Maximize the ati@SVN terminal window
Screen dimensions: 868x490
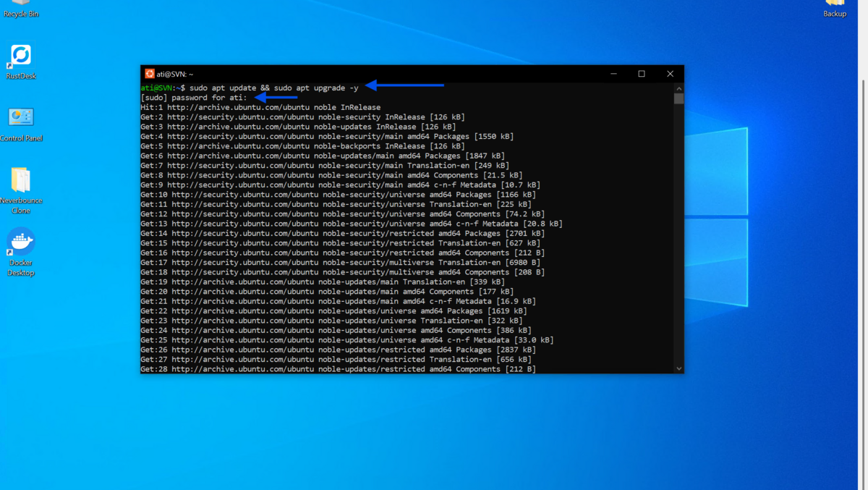click(x=642, y=74)
